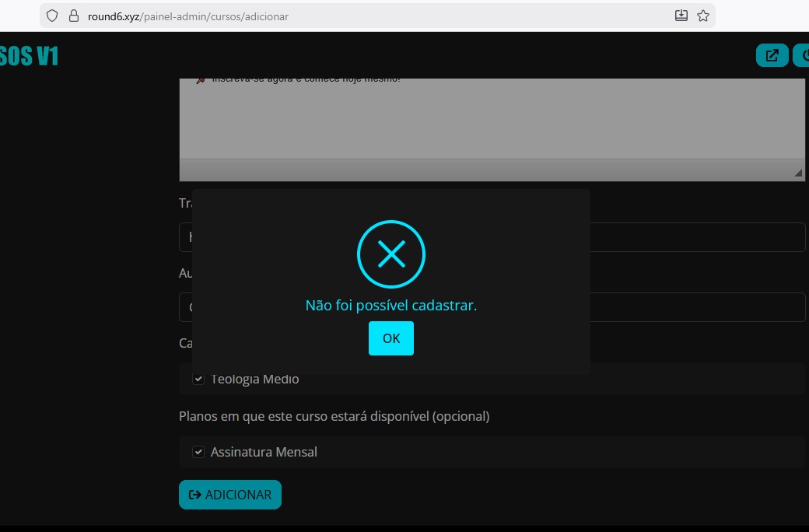Dismiss the error dialog with OK
The image size is (809, 532).
coord(391,338)
